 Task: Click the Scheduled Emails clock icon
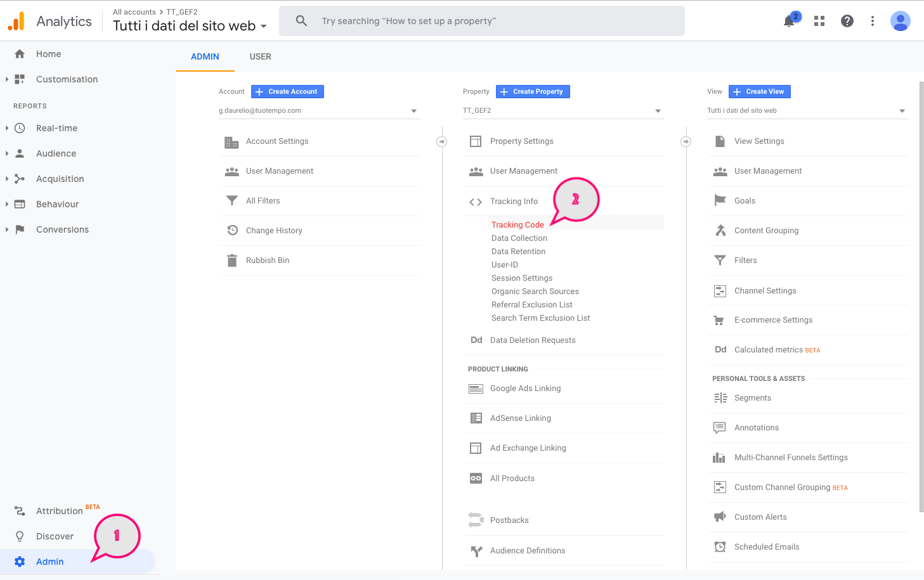(720, 547)
